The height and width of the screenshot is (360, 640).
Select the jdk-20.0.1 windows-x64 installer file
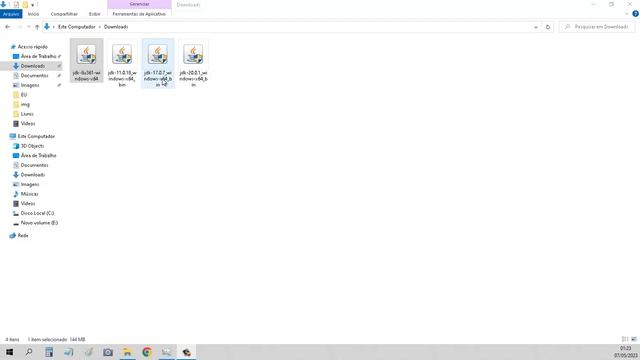click(x=193, y=64)
